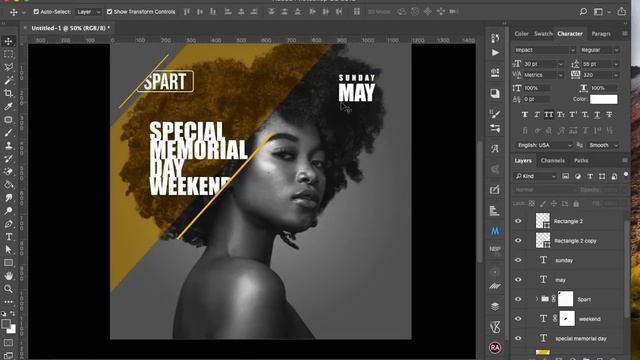Toggle Show Transform Controls checkbox
This screenshot has width=640, height=360.
point(109,12)
